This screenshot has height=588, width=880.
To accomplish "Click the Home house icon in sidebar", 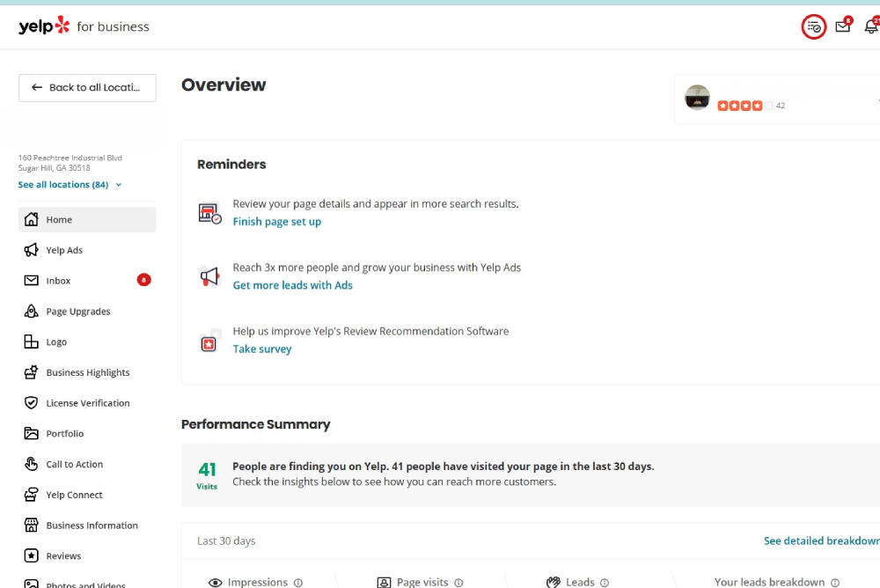I will coord(32,219).
